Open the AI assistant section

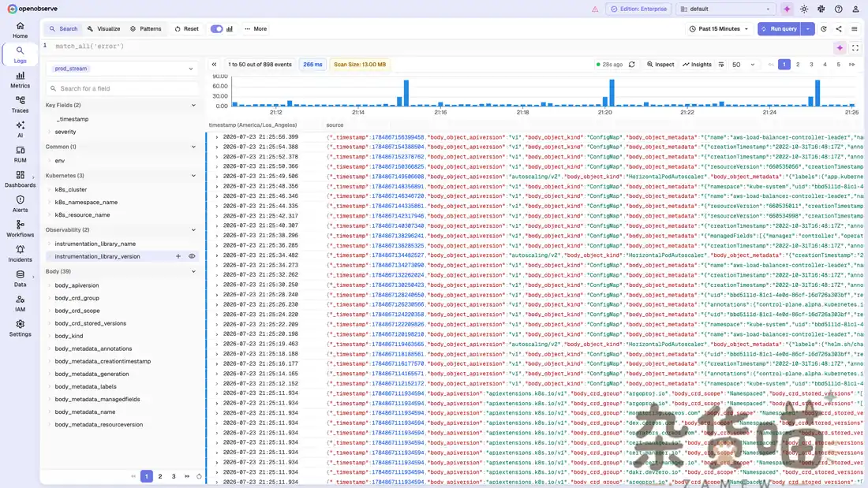point(20,129)
